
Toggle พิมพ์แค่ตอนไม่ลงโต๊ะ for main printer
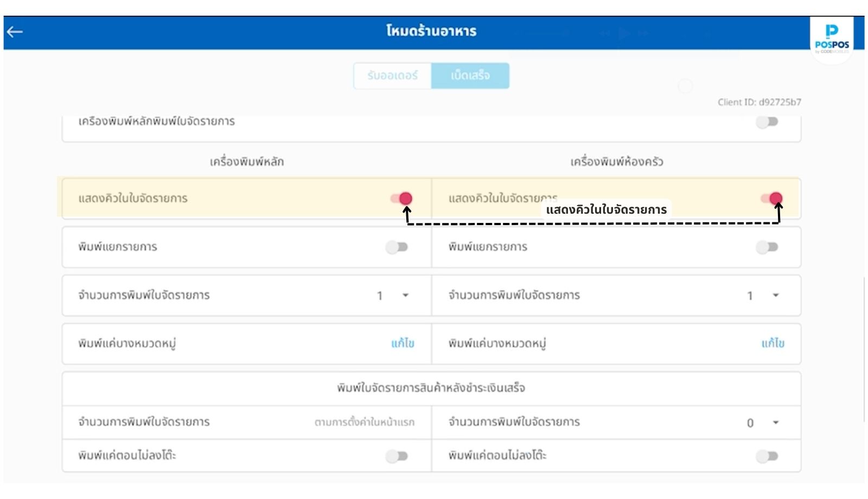pyautogui.click(x=397, y=456)
